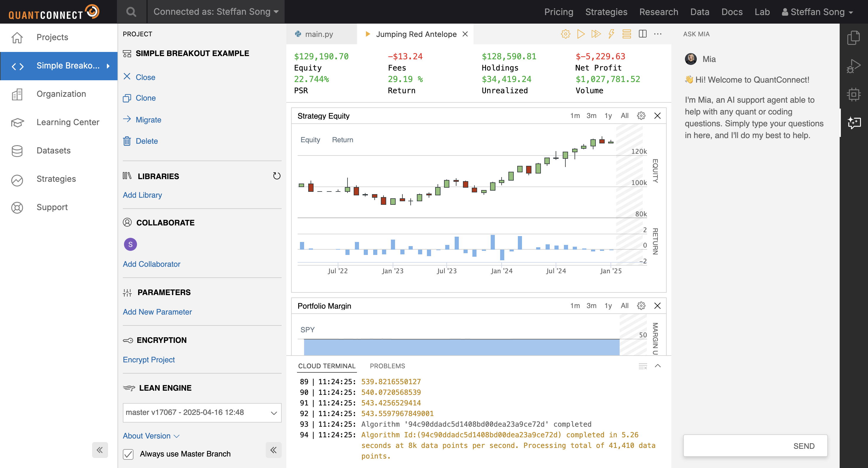Open Strategy Equity chart settings gear
Viewport: 868px width, 468px height.
(641, 116)
